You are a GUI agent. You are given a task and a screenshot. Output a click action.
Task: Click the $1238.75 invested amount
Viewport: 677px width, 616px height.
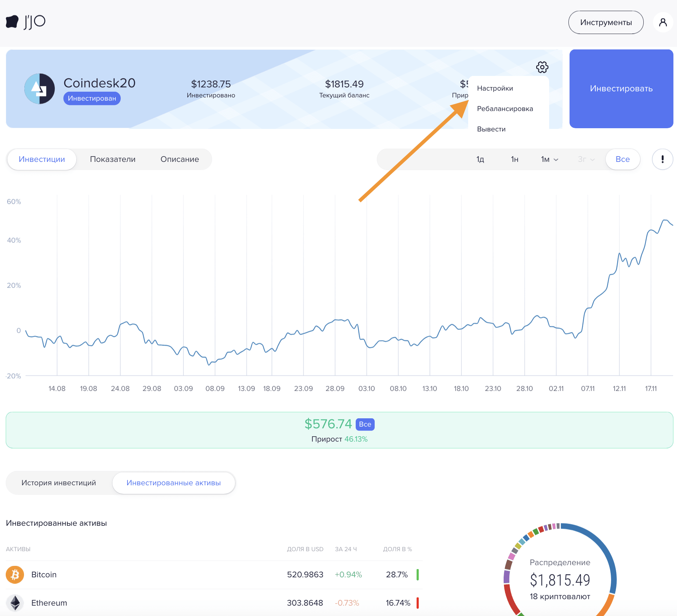pyautogui.click(x=211, y=84)
